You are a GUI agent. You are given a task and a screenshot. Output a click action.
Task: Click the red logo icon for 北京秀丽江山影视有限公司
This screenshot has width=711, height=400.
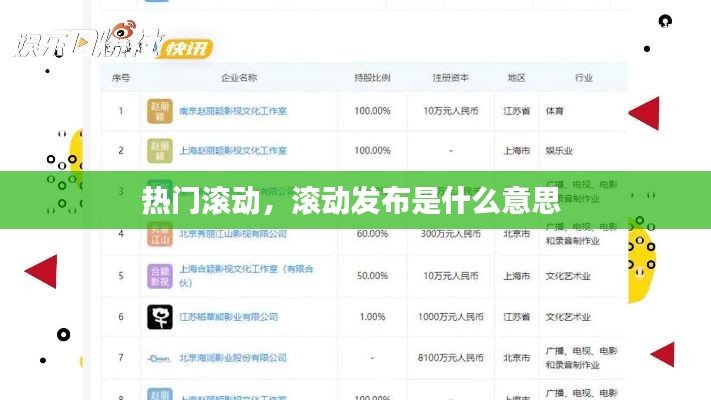pos(158,233)
